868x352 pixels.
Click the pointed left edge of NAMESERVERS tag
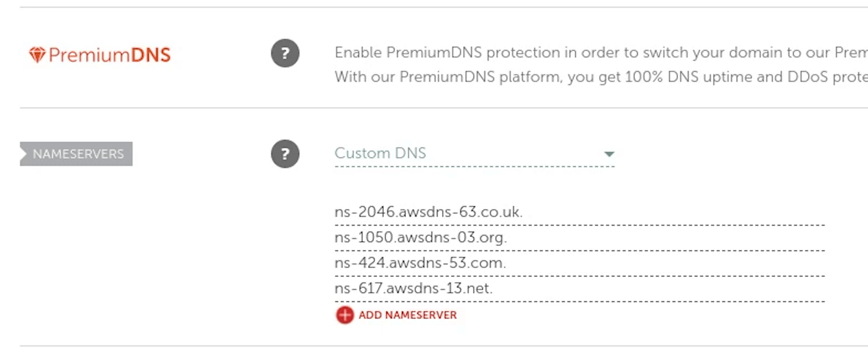(x=23, y=154)
